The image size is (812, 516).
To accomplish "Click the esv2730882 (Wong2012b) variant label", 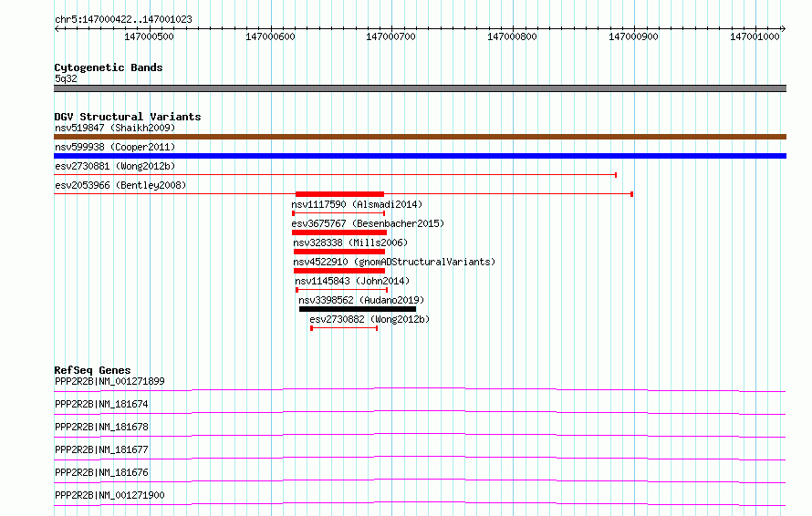I will click(370, 319).
